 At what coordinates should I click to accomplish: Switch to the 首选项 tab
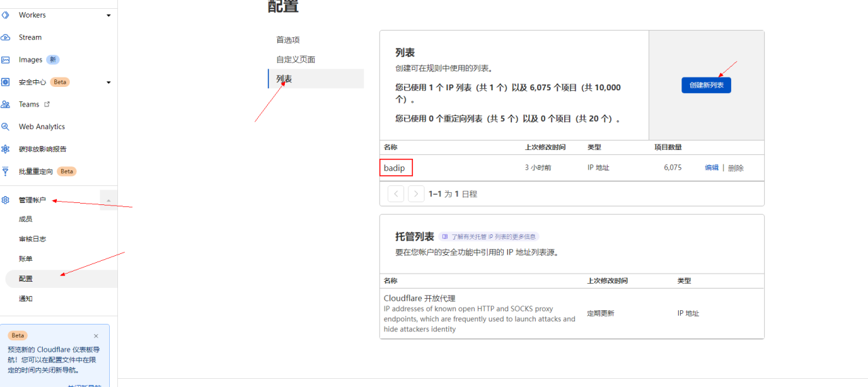[288, 40]
